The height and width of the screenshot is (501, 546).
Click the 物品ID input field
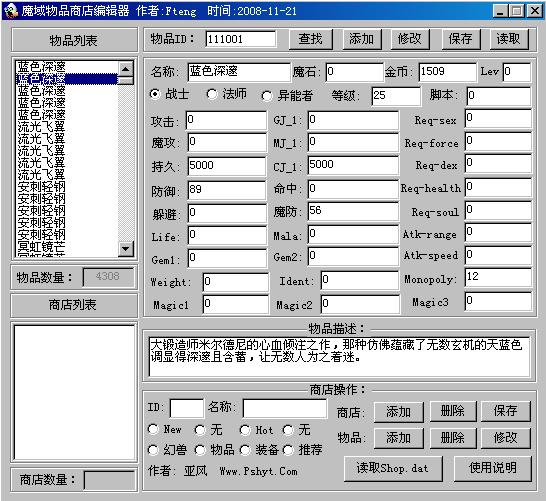pyautogui.click(x=241, y=39)
